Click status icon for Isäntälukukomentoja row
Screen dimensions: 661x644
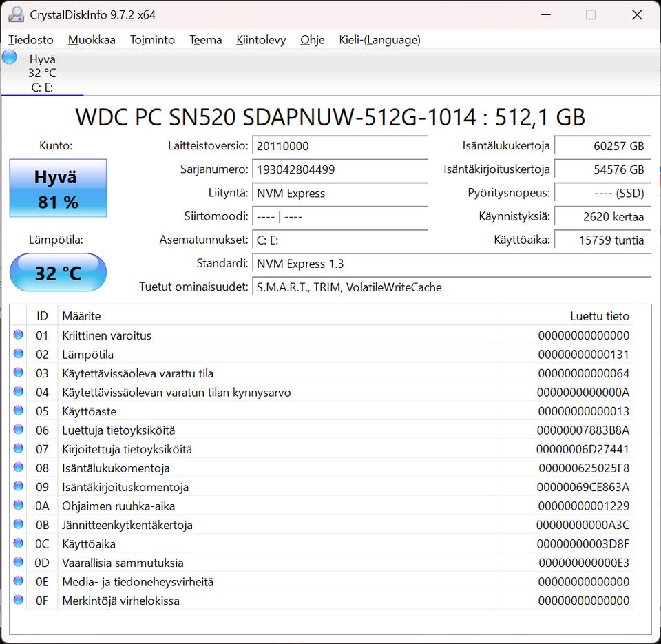(18, 467)
